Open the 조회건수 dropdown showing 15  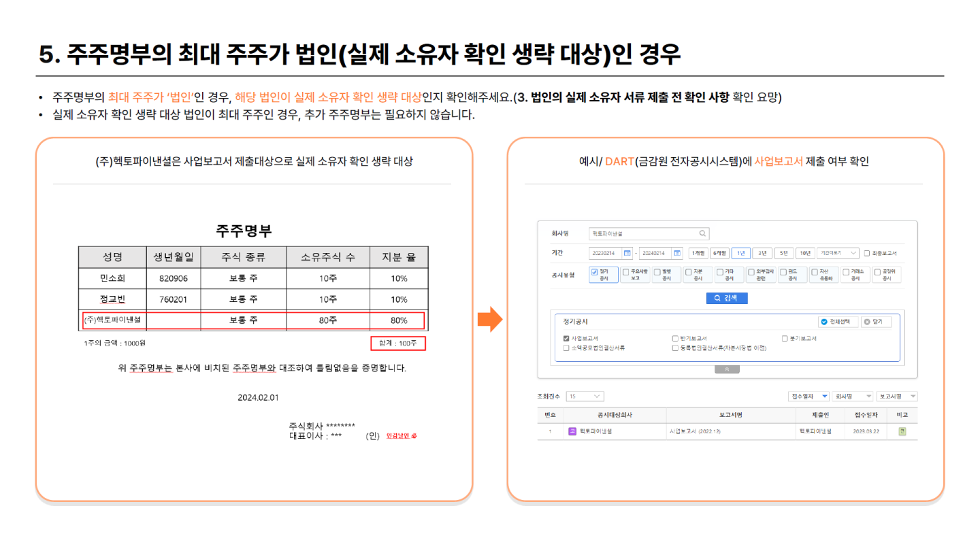point(585,396)
